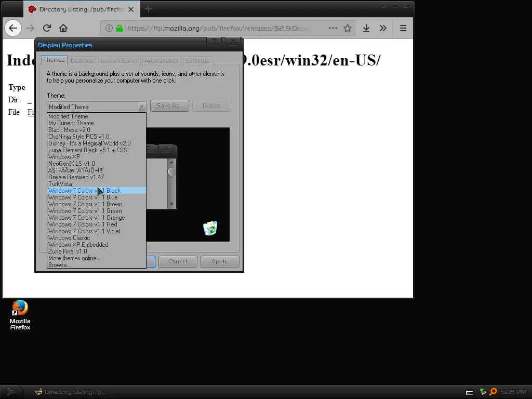This screenshot has height=399, width=532.
Task: Select Windows 7 Colors v1.1 Blue
Action: coord(97,197)
